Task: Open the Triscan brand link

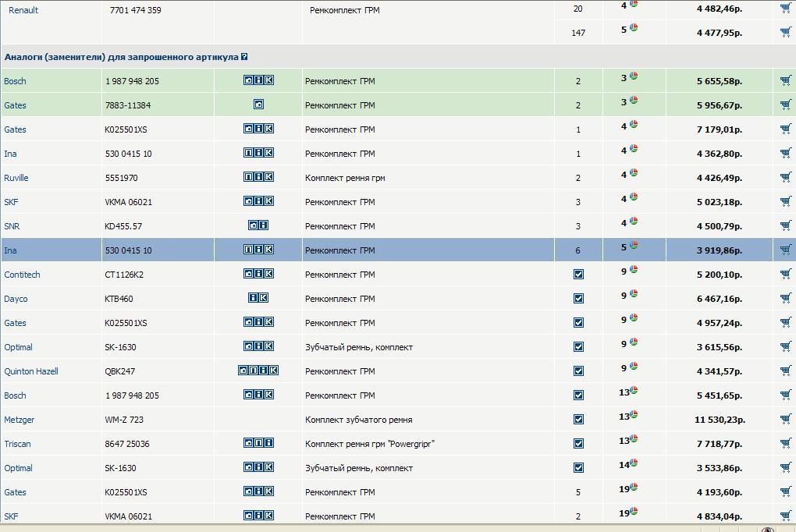Action: tap(17, 444)
